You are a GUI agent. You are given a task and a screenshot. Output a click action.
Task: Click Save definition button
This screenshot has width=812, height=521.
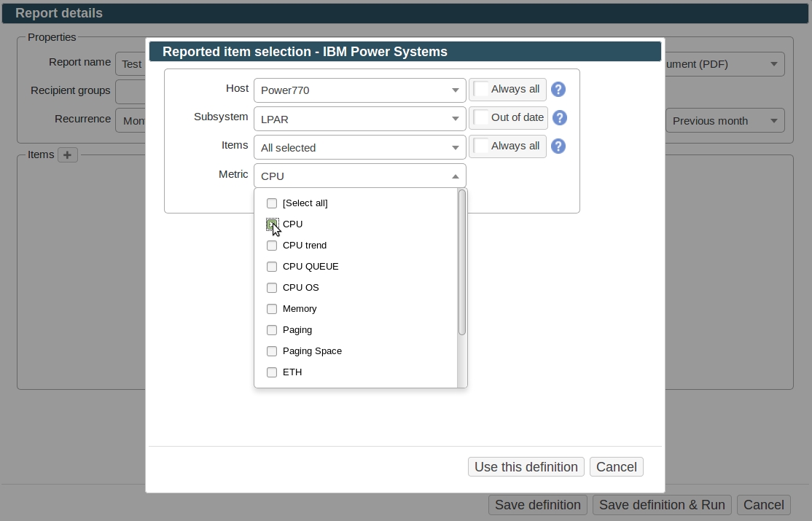coord(537,505)
